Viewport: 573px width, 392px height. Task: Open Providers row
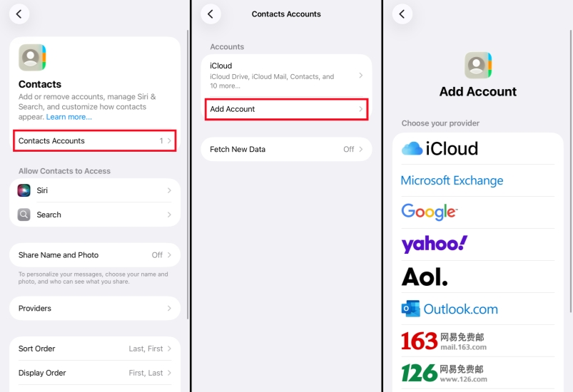95,308
